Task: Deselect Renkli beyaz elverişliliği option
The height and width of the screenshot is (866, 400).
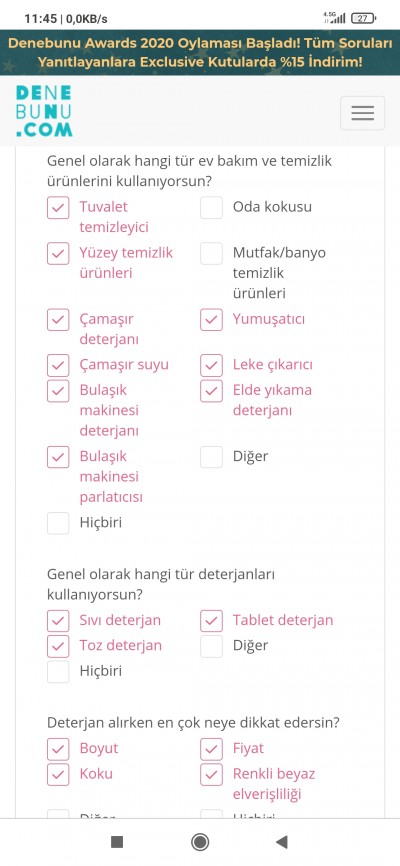Action: [x=211, y=774]
